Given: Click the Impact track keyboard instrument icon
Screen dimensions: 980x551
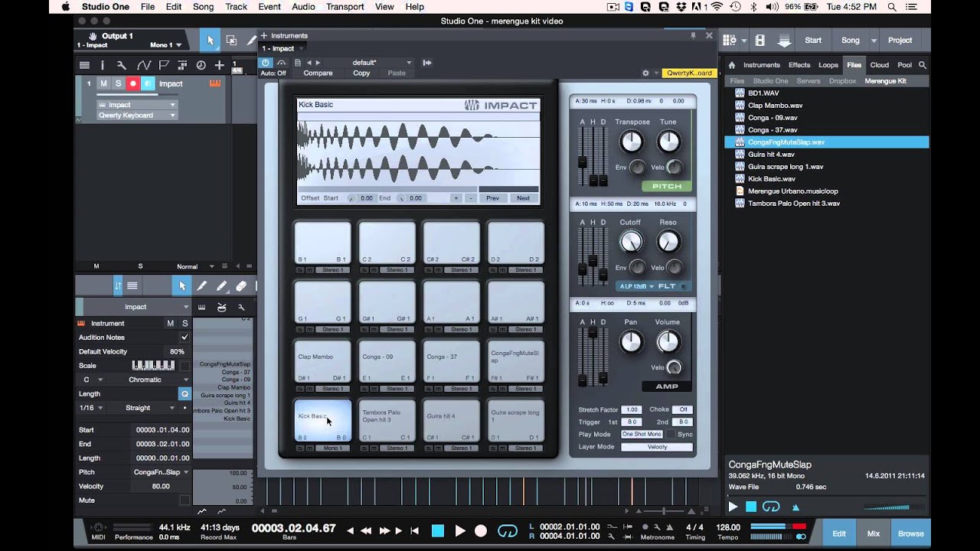Looking at the screenshot, I should coord(215,83).
